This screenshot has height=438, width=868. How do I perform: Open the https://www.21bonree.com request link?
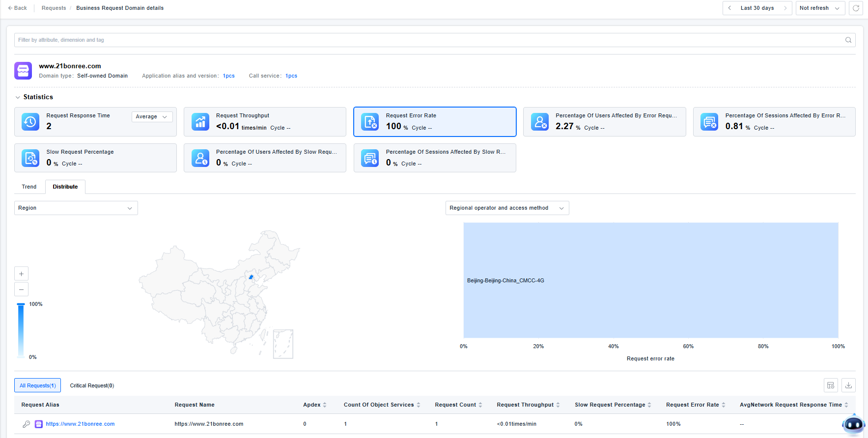click(80, 424)
